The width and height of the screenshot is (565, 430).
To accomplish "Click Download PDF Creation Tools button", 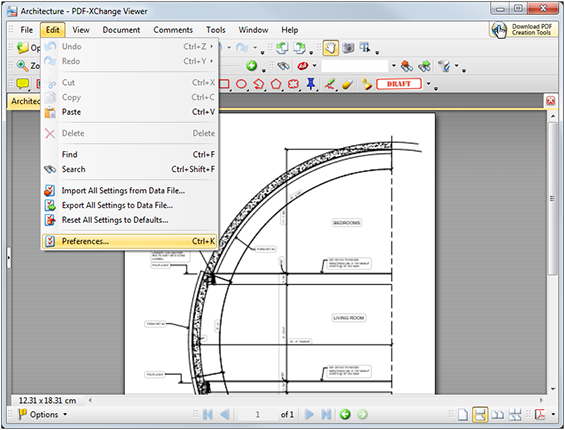I will coord(523,30).
